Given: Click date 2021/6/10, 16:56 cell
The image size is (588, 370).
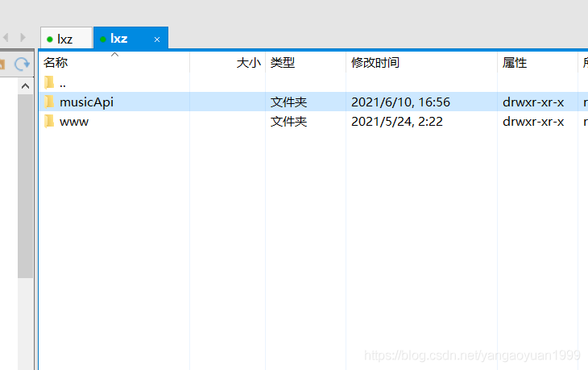Looking at the screenshot, I should (x=400, y=102).
